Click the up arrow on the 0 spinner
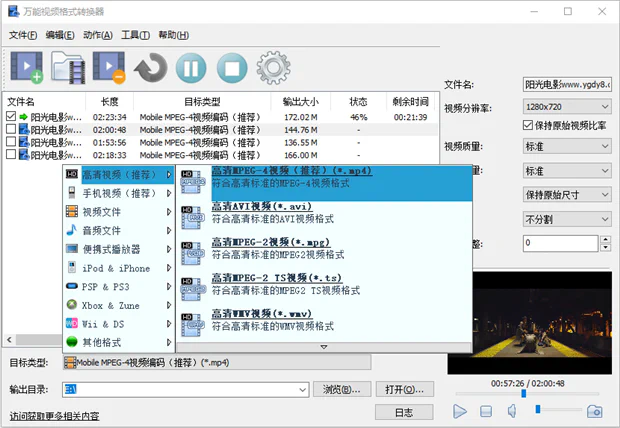 click(x=605, y=239)
